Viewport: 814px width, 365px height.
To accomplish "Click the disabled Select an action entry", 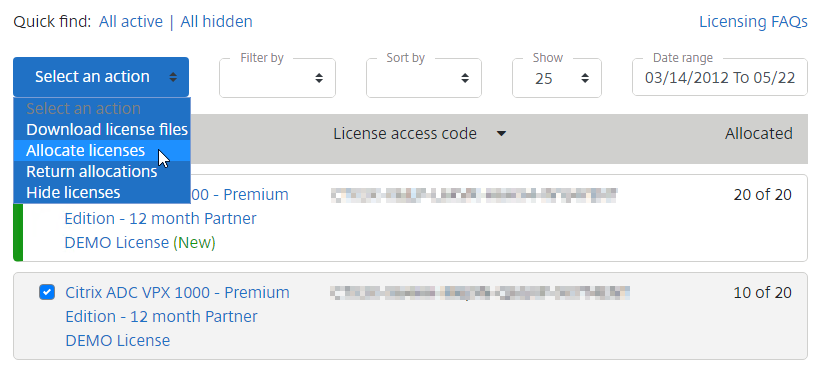I will (x=84, y=109).
